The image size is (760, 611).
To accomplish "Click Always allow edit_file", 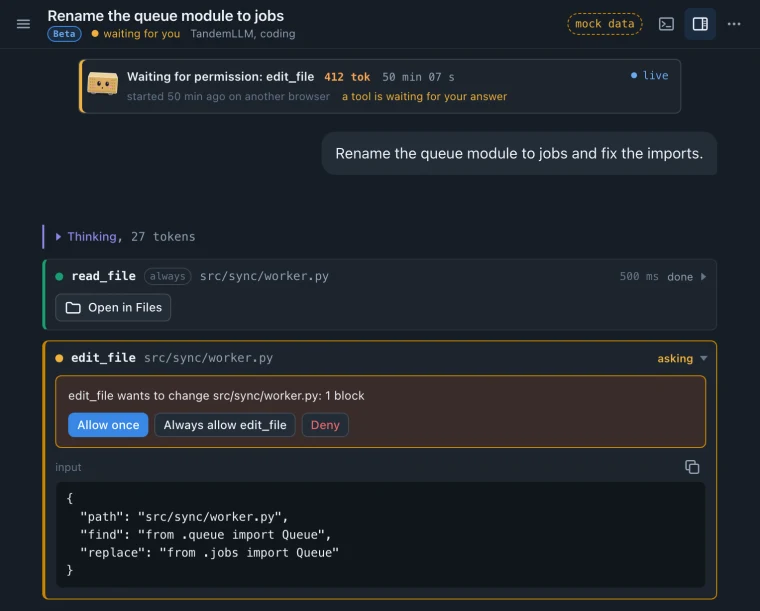I will pyautogui.click(x=224, y=425).
